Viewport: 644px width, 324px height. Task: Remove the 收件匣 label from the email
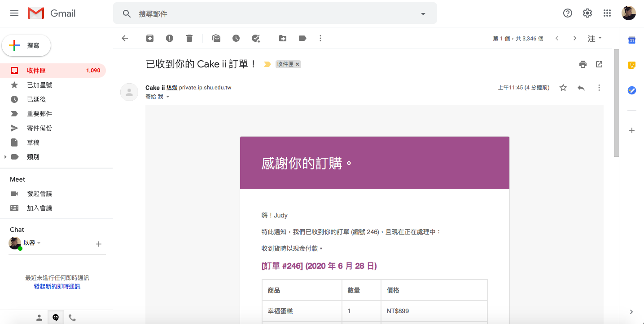click(297, 64)
